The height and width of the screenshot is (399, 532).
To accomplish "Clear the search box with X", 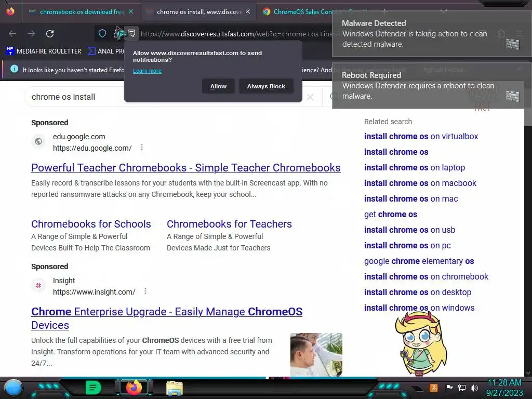I will point(310,97).
